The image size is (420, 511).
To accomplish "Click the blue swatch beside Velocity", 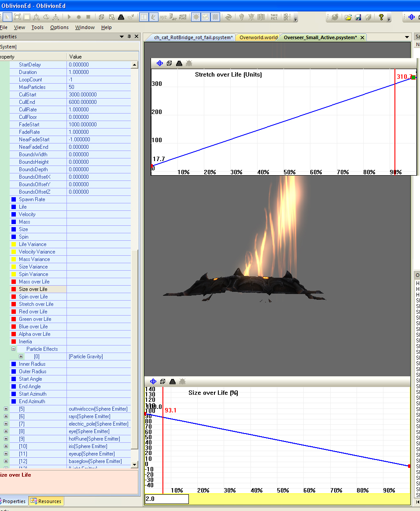I will click(x=14, y=214).
